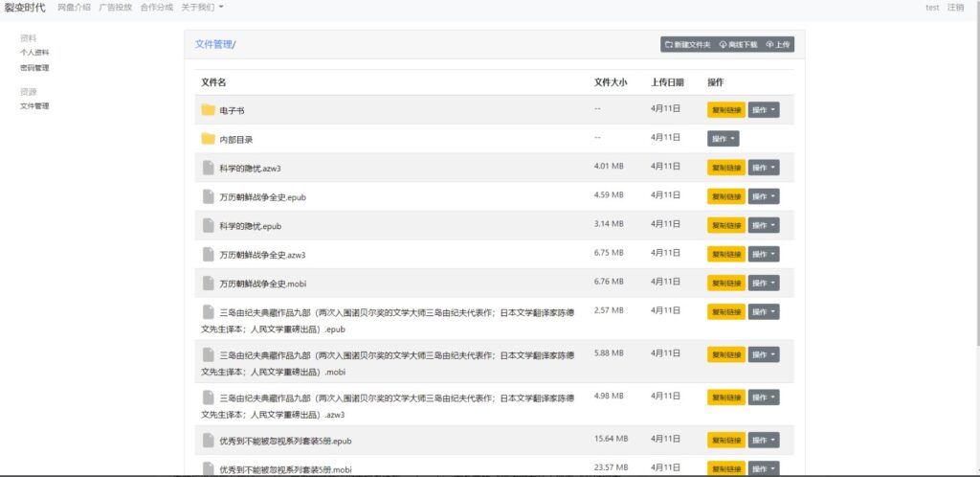Image resolution: width=980 pixels, height=477 pixels.
Task: Copy link for the 电子书 folder
Action: [x=726, y=110]
